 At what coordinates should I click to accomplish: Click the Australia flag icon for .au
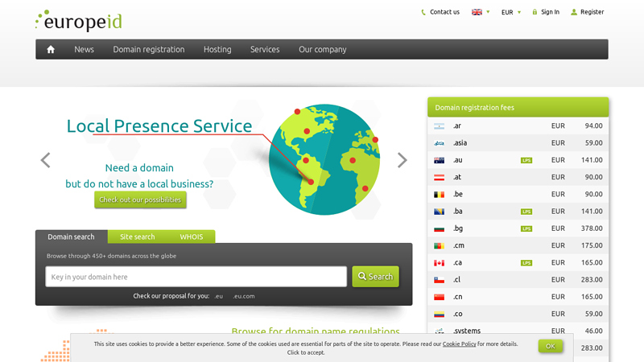[x=439, y=160]
